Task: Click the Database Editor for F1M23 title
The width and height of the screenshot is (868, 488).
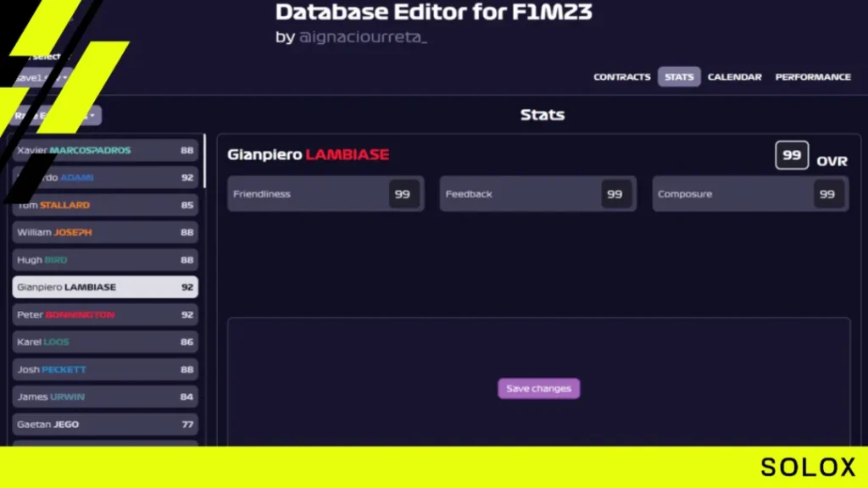Action: (x=433, y=12)
